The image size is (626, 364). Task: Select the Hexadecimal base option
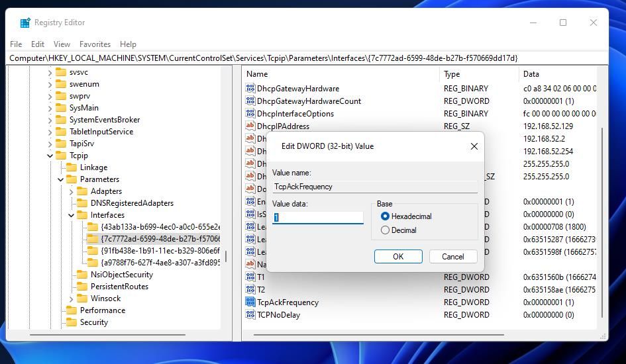pyautogui.click(x=385, y=216)
